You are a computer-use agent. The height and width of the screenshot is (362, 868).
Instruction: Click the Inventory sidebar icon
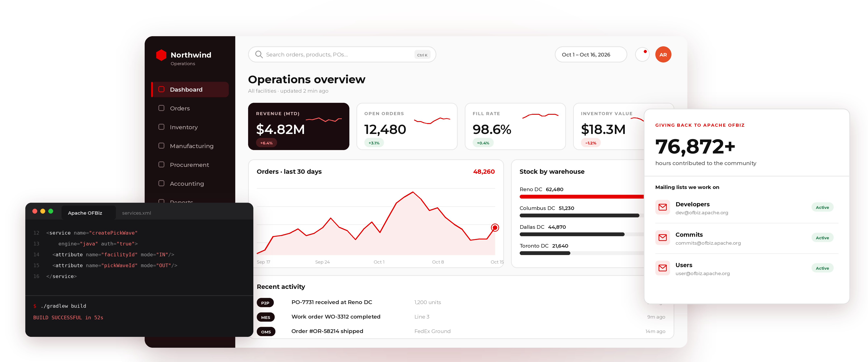point(161,127)
